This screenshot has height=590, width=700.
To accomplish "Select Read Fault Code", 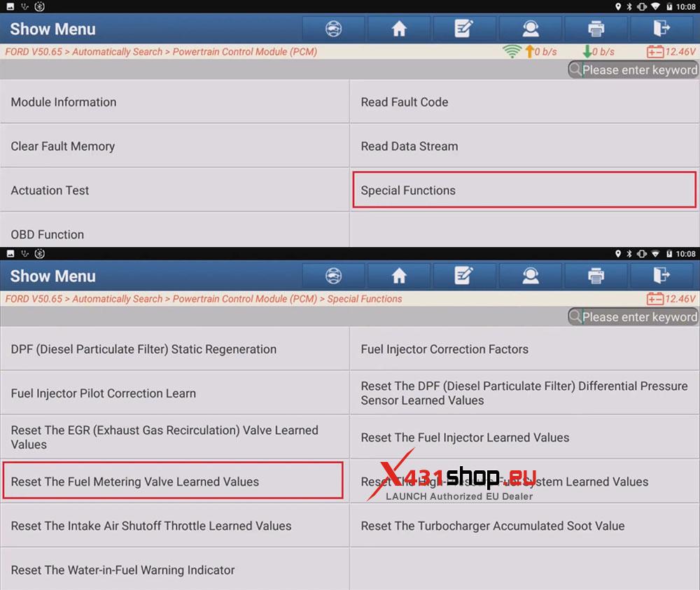I will tap(524, 101).
